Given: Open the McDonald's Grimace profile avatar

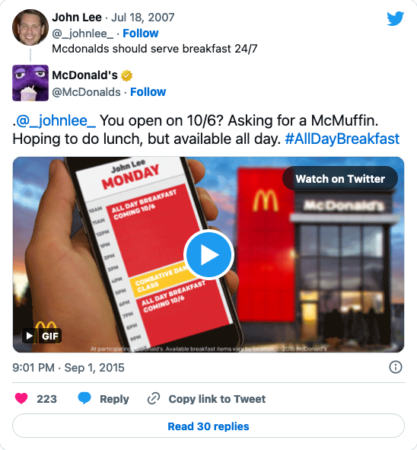Looking at the screenshot, I should (x=30, y=83).
